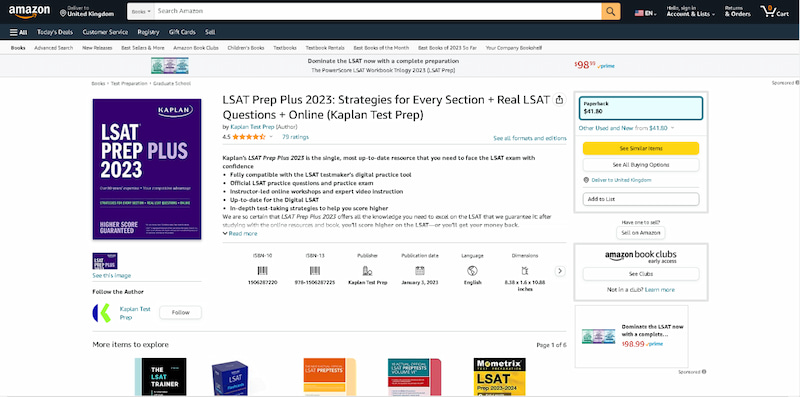Expand Read more in book description
The width and height of the screenshot is (800, 397).
(x=240, y=234)
